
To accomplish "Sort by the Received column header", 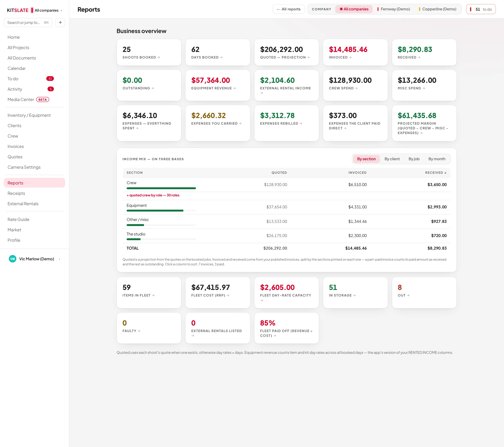I will (436, 173).
